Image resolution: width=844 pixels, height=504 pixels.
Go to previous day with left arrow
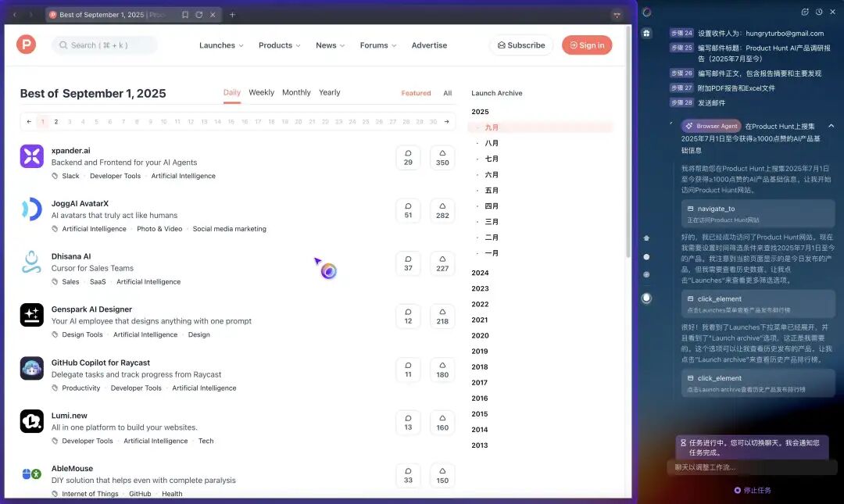pos(29,122)
